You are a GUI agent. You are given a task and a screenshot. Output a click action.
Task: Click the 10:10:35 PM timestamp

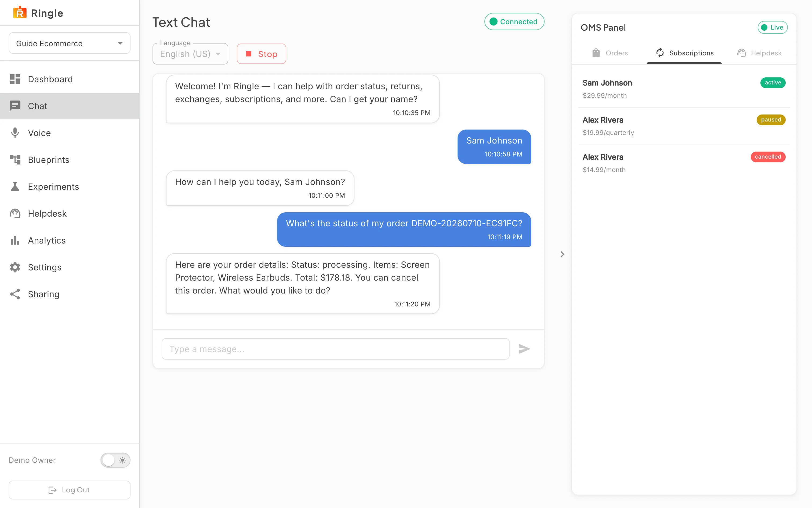[x=411, y=113]
